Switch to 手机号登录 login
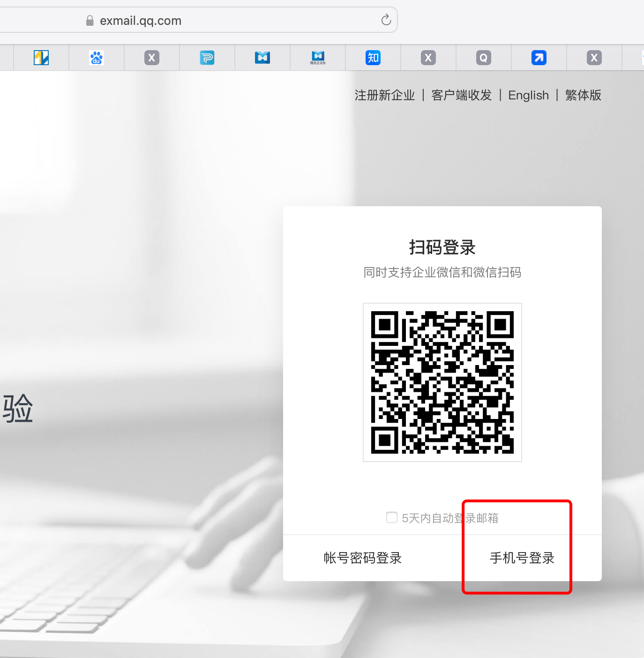The width and height of the screenshot is (644, 658). point(522,558)
